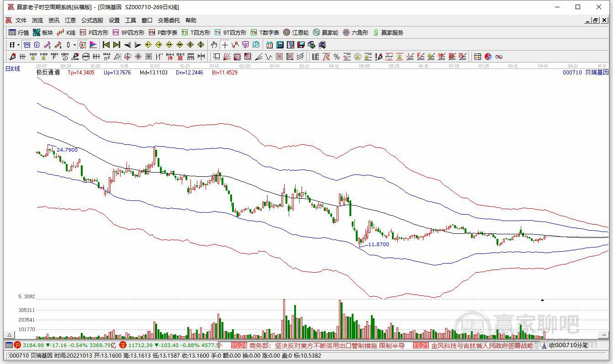Click the yellow diamond left-arrow icon
613x364 pixels.
[x=148, y=45]
